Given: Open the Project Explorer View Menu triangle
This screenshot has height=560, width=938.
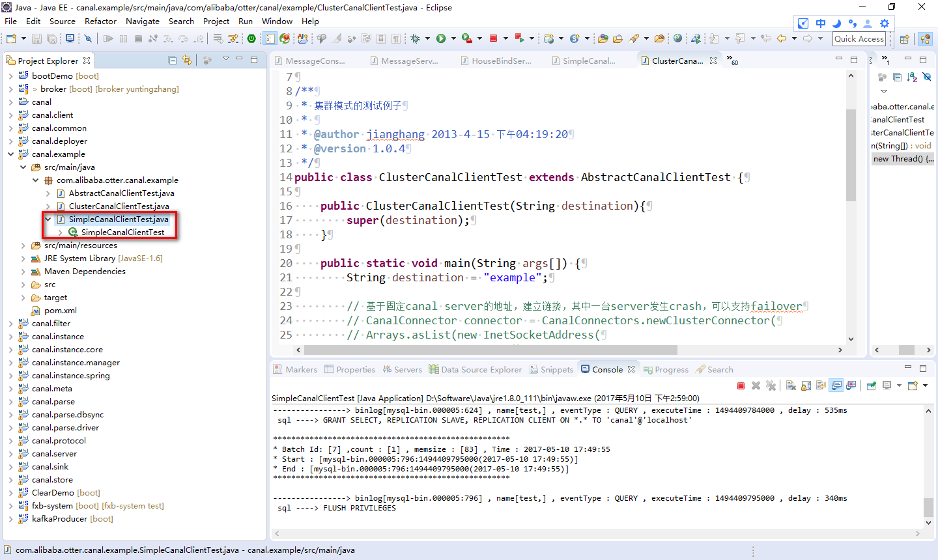Looking at the screenshot, I should pyautogui.click(x=226, y=59).
